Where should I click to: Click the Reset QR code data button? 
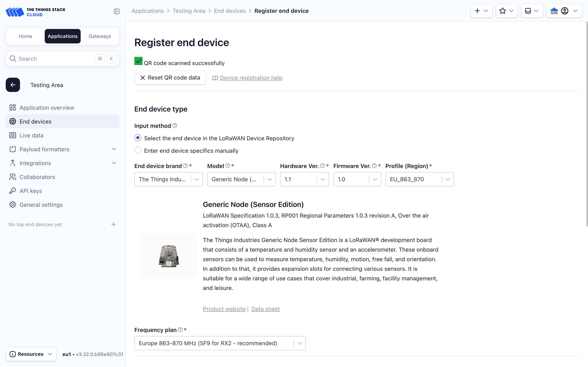point(170,78)
